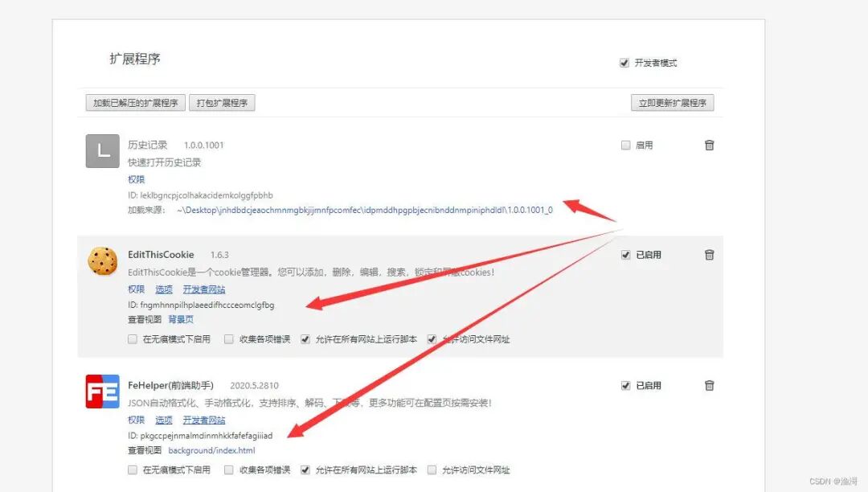Click the EditThisCookie description text
This screenshot has height=492, width=868.
click(x=311, y=272)
